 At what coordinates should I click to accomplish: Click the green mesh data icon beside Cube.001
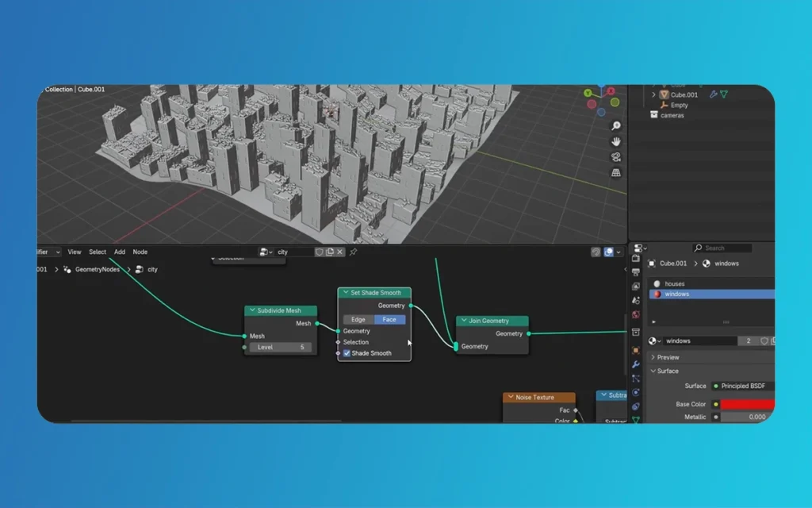724,94
